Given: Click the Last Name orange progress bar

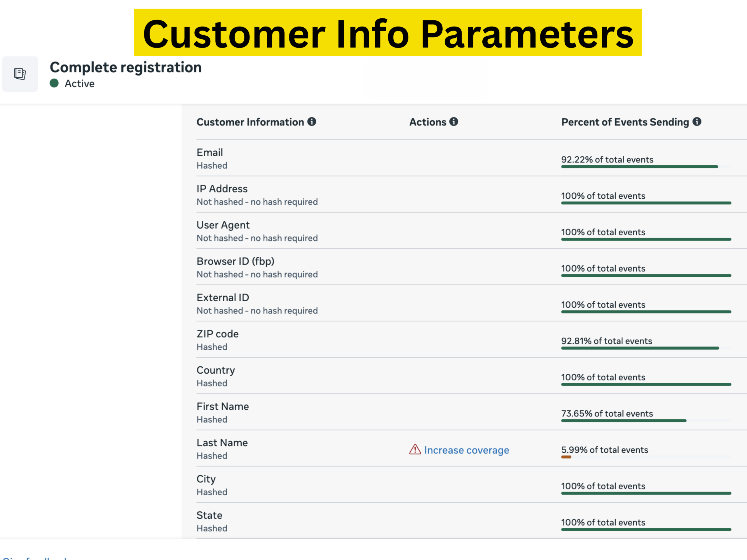Looking at the screenshot, I should point(566,457).
